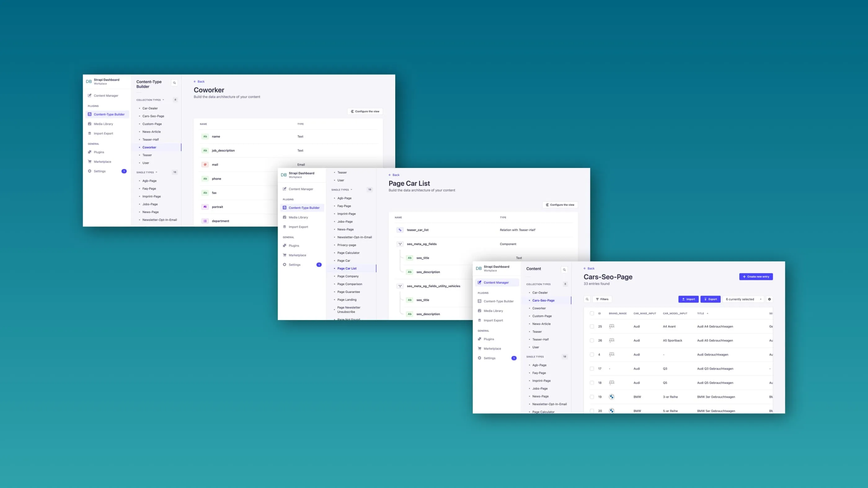
Task: Click Configure the view in Coworker window
Action: tap(365, 112)
